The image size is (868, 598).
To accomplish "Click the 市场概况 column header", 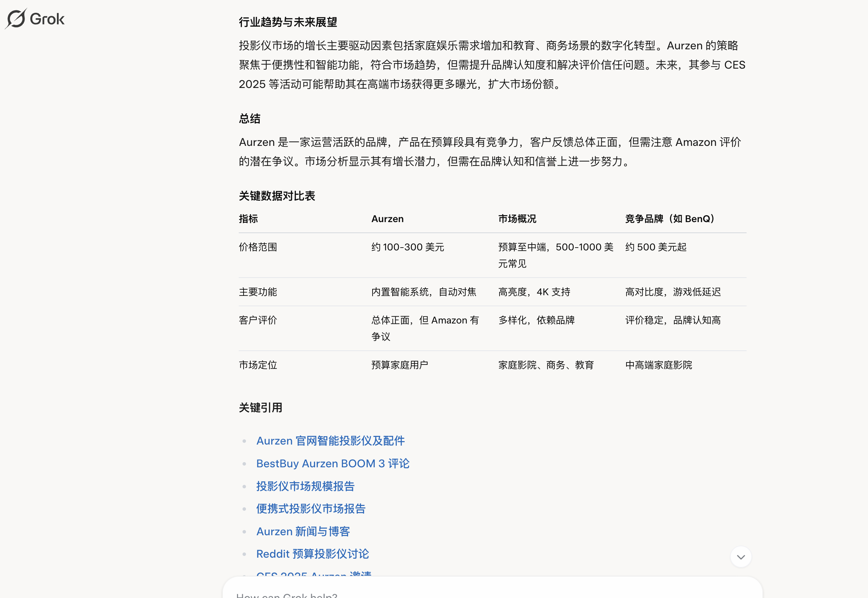I will pos(517,219).
